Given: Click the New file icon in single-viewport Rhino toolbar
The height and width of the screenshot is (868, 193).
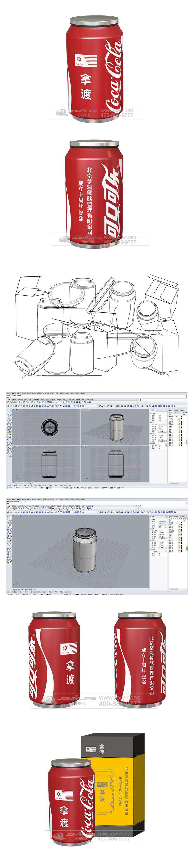Looking at the screenshot, I should click(8, 509).
